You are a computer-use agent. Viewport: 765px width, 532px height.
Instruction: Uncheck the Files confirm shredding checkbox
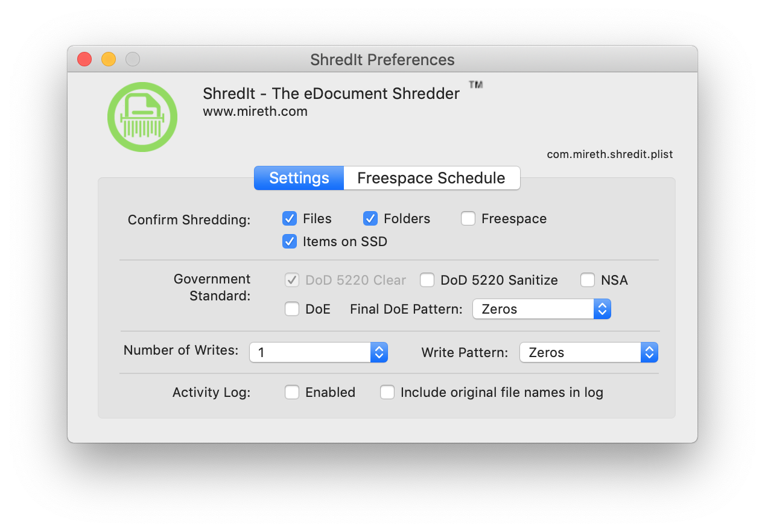coord(290,218)
